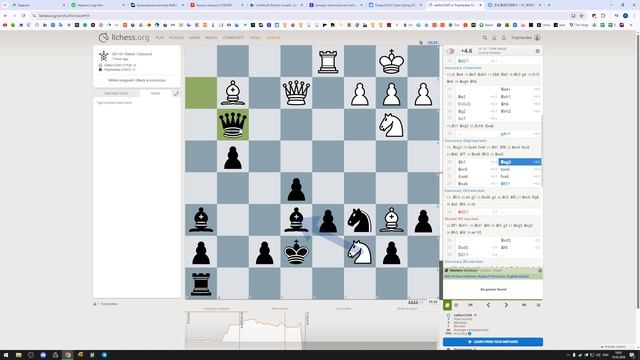Open the PUZZLES menu

(176, 38)
